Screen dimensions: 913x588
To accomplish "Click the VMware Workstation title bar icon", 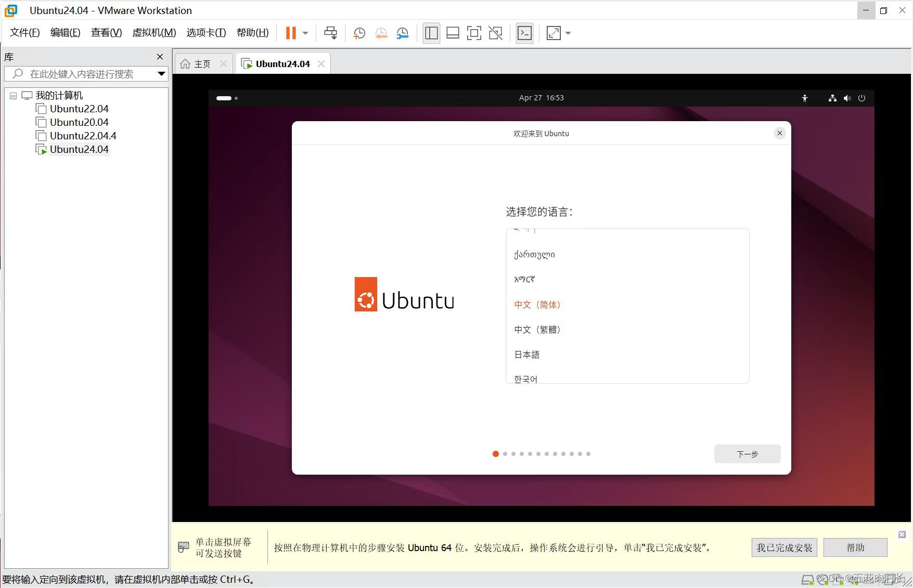I will coord(11,10).
